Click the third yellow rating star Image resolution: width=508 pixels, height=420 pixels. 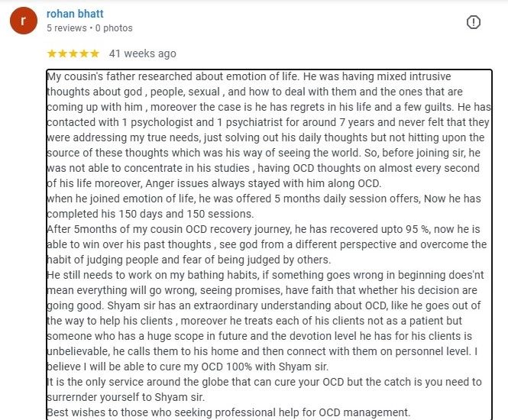click(73, 53)
